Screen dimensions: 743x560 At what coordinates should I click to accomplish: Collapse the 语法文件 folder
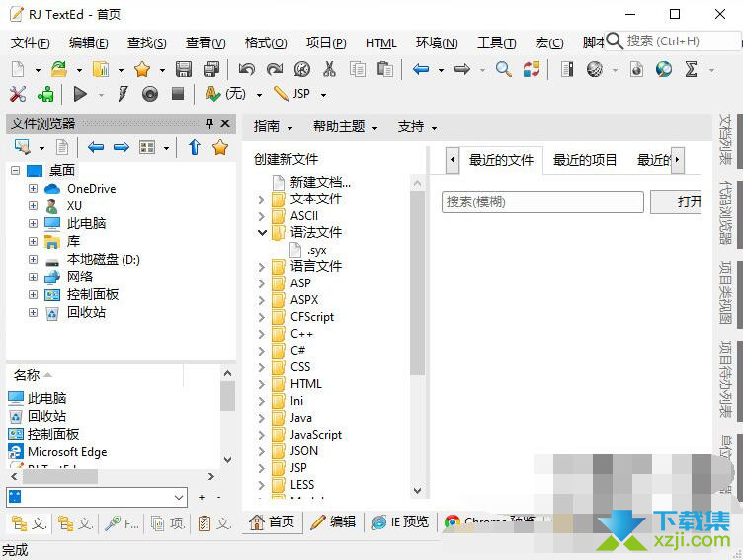tap(262, 233)
